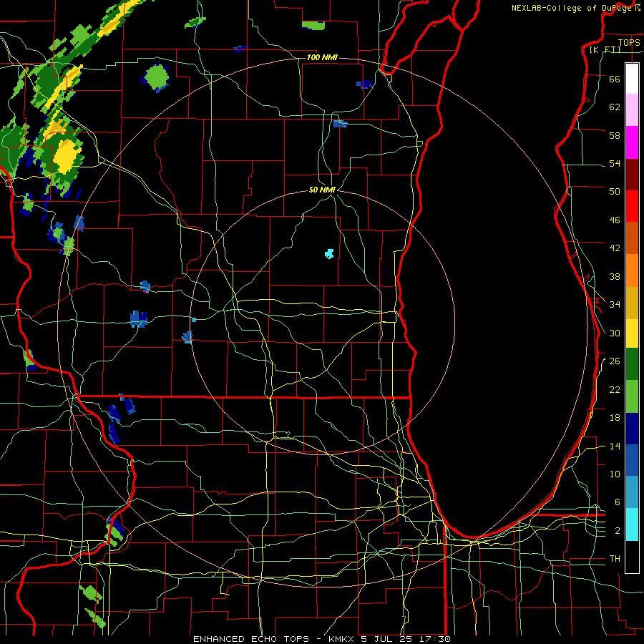This screenshot has height=644, width=644.
Task: Click the legend value 66
Action: point(615,79)
